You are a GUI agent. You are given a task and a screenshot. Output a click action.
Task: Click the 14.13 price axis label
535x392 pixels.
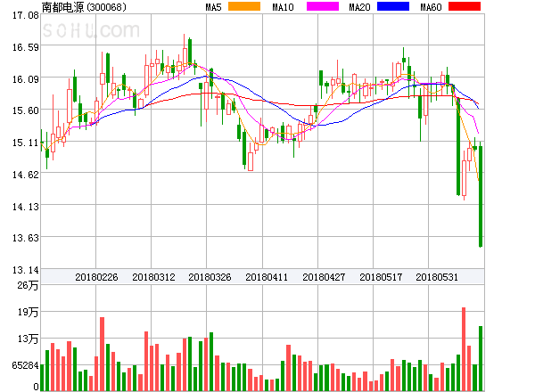point(26,207)
